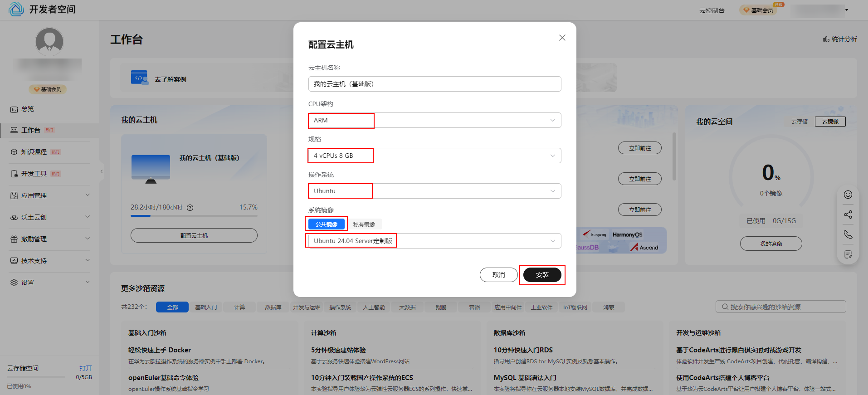Viewport: 868px width, 395px height.
Task: Expand the 应用管理 sidebar menu
Action: [x=88, y=195]
